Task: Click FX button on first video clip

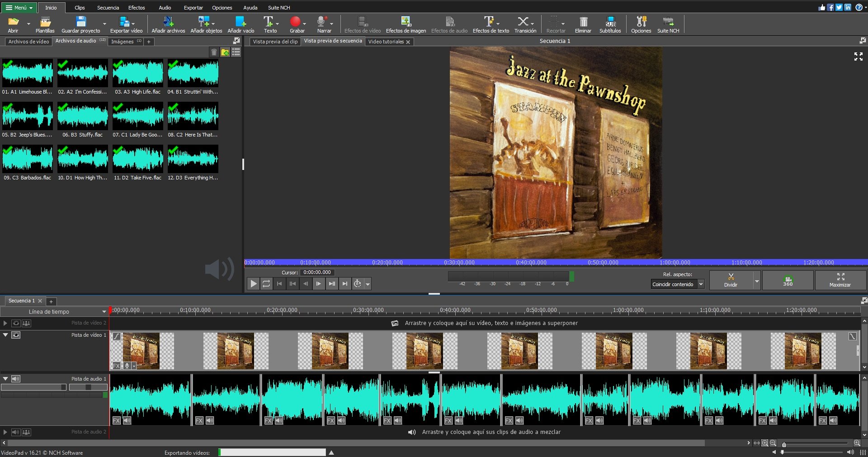Action: point(116,366)
